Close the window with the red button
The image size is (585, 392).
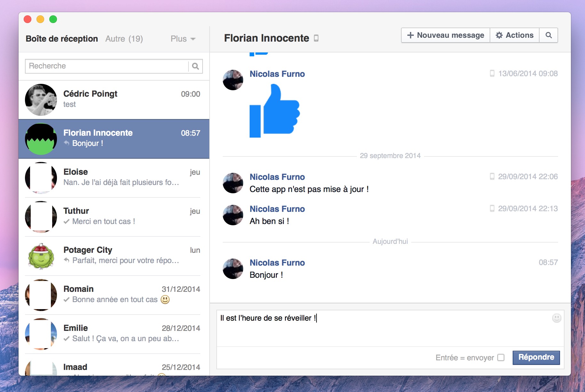pos(28,19)
